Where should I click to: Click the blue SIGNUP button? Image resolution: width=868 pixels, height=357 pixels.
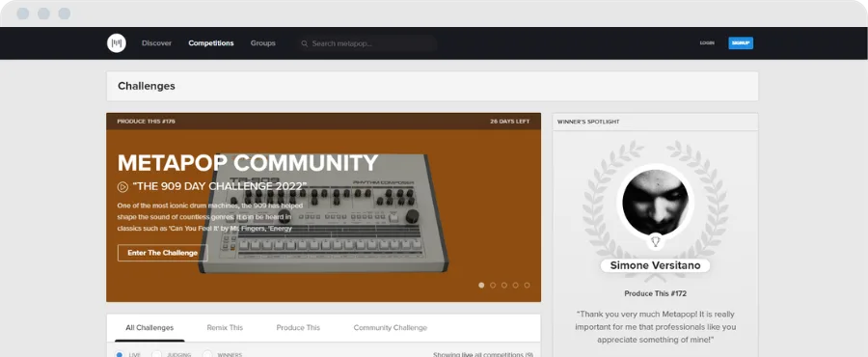741,43
